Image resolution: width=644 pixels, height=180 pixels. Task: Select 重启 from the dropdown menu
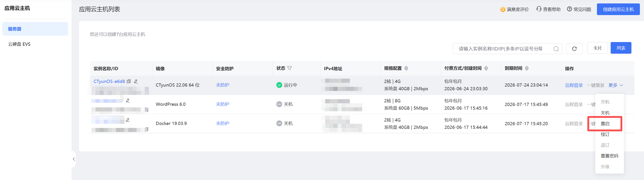coord(605,124)
